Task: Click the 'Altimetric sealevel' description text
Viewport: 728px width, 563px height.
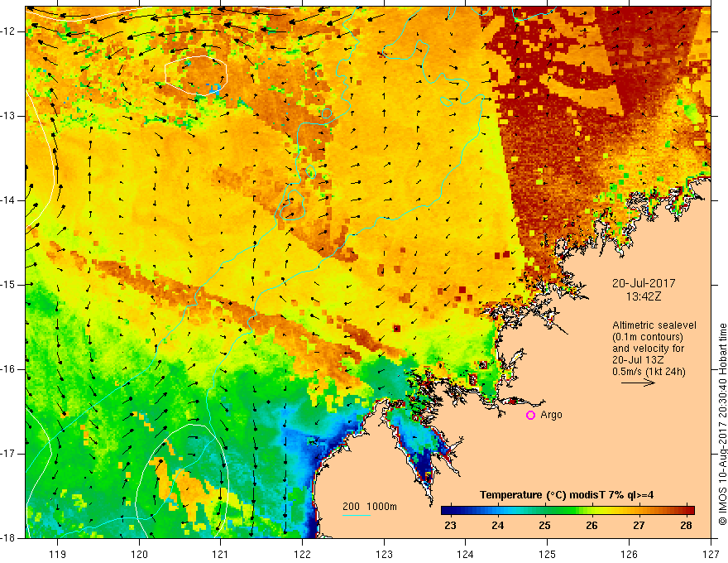Action: tap(654, 325)
